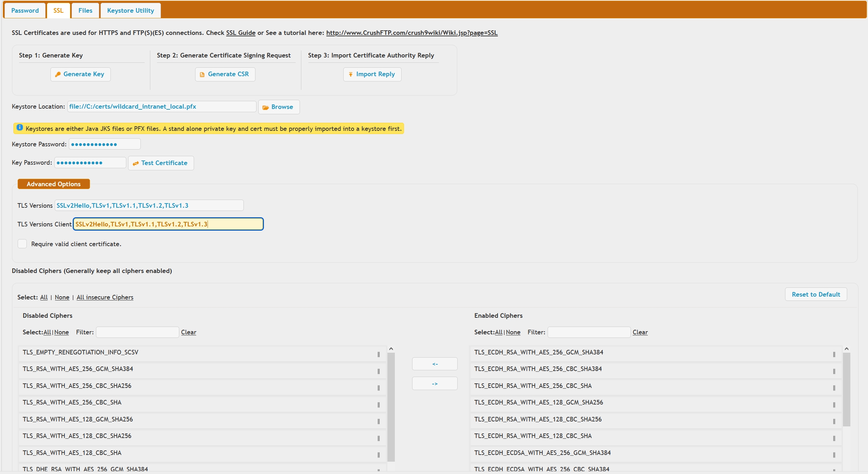868x474 pixels.
Task: Select All ciphers in top Select row
Action: (44, 297)
